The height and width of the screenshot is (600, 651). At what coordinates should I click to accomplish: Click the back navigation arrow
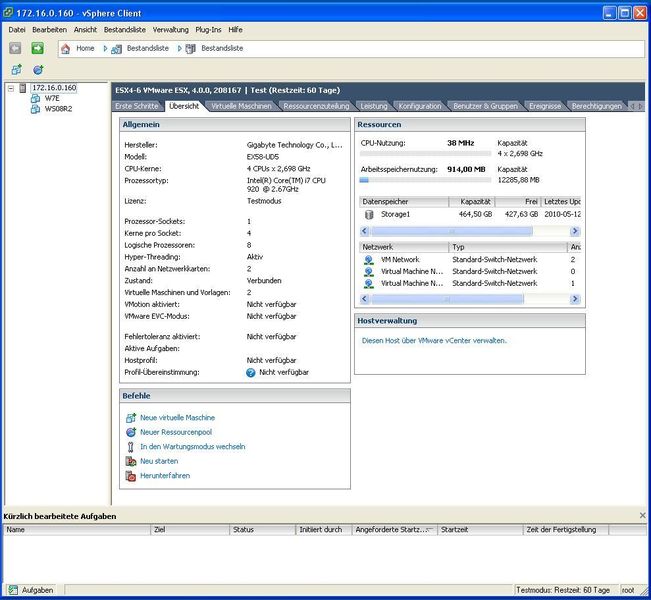click(15, 48)
